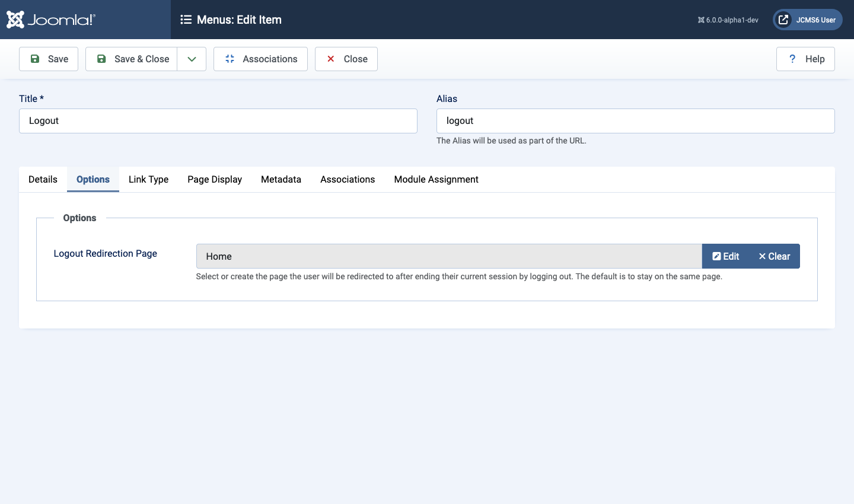Open the Link Type tab
This screenshot has width=854, height=504.
click(148, 179)
